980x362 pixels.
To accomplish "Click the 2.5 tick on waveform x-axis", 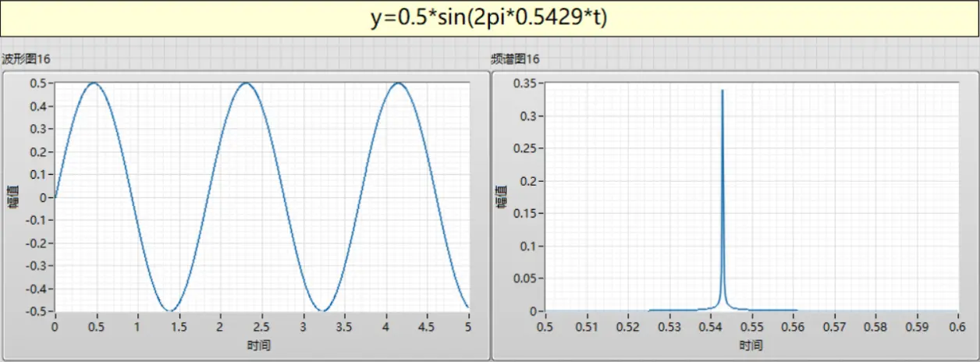I will [261, 326].
